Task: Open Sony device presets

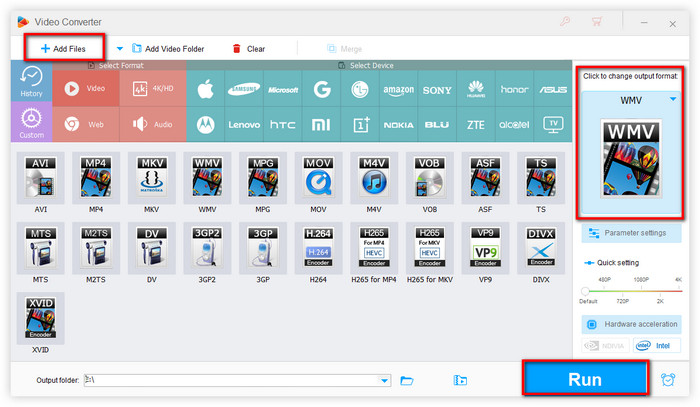Action: click(x=437, y=89)
